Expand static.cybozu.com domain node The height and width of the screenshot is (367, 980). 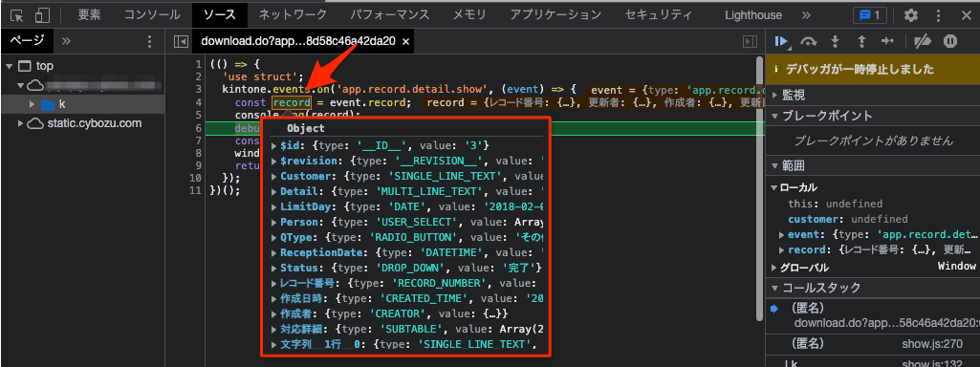pos(21,123)
